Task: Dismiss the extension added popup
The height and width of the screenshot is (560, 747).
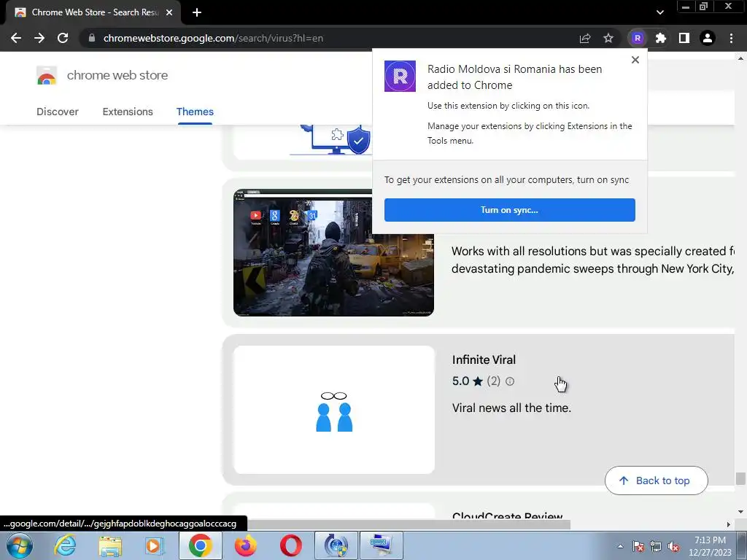Action: (635, 60)
